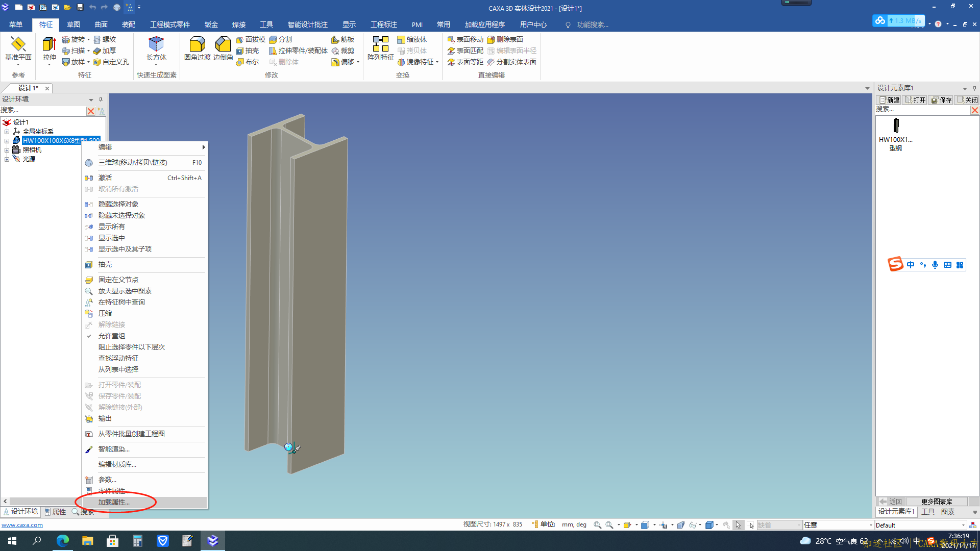Switch to the 属性 bottom tab

pyautogui.click(x=55, y=512)
